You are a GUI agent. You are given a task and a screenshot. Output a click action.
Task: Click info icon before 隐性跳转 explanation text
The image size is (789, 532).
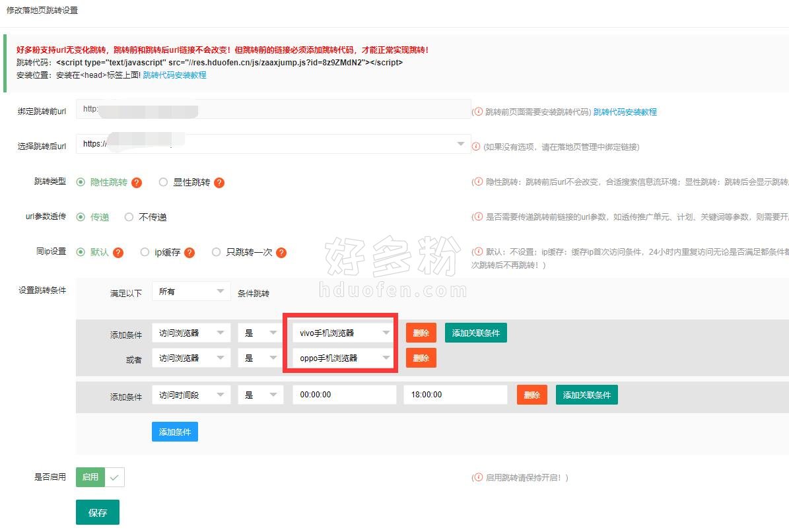pos(478,182)
